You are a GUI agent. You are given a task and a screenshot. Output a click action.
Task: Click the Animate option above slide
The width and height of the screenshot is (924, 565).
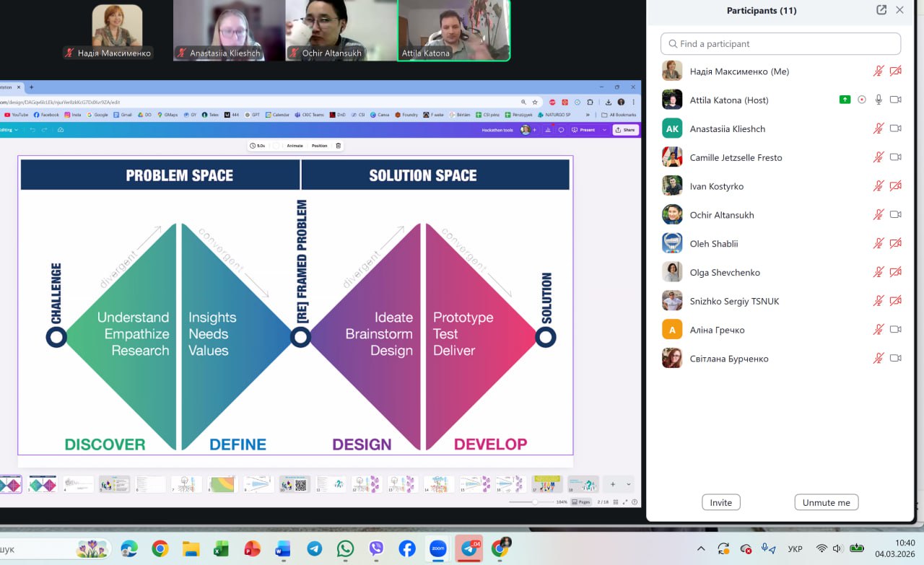(295, 146)
